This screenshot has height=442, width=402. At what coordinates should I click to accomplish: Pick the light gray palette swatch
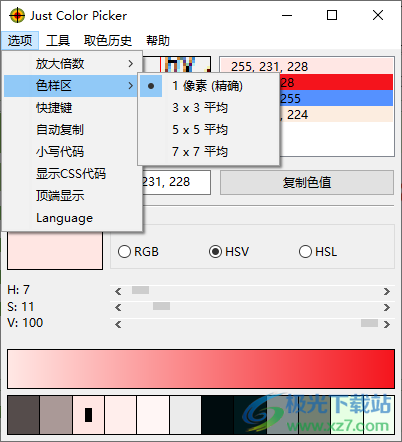(x=185, y=415)
